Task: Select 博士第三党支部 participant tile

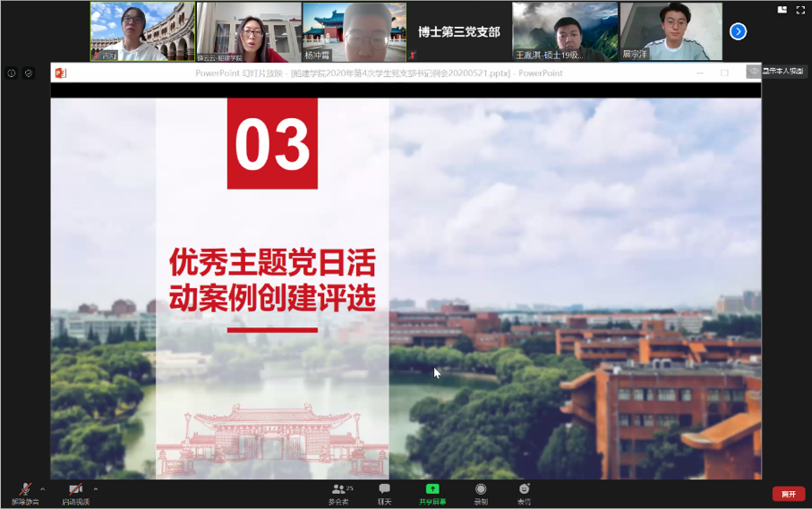Action: (458, 31)
